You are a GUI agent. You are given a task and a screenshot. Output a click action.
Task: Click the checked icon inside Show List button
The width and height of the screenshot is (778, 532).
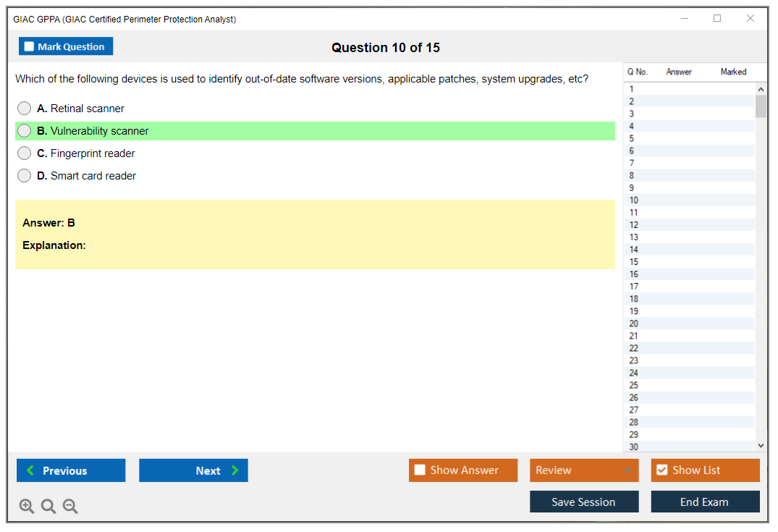point(661,470)
